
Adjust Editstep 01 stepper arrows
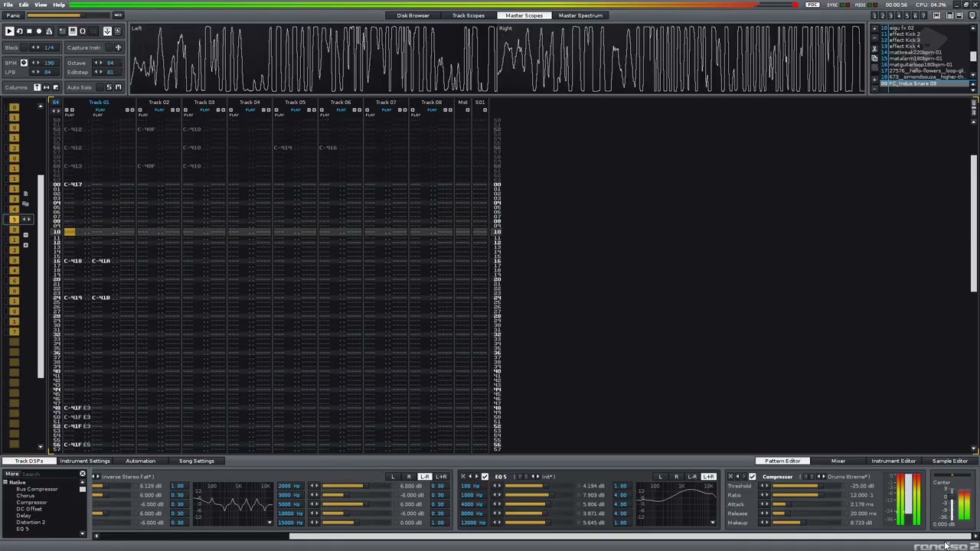pos(99,72)
